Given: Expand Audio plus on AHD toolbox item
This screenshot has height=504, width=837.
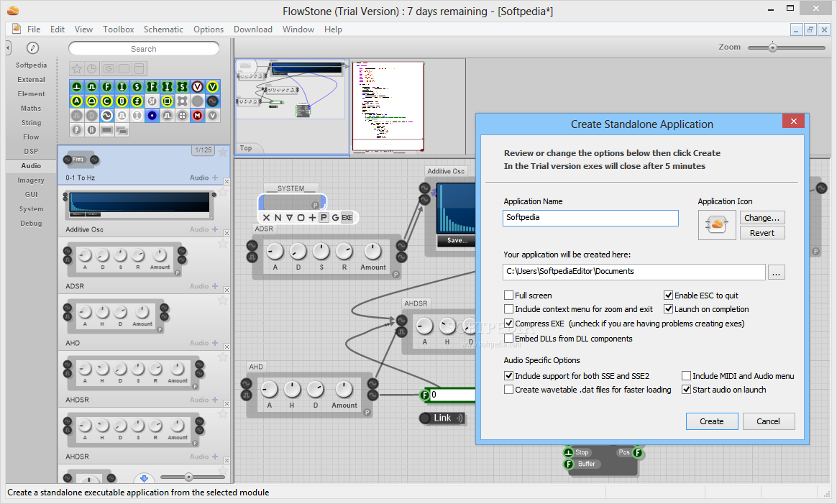Looking at the screenshot, I should click(x=215, y=343).
